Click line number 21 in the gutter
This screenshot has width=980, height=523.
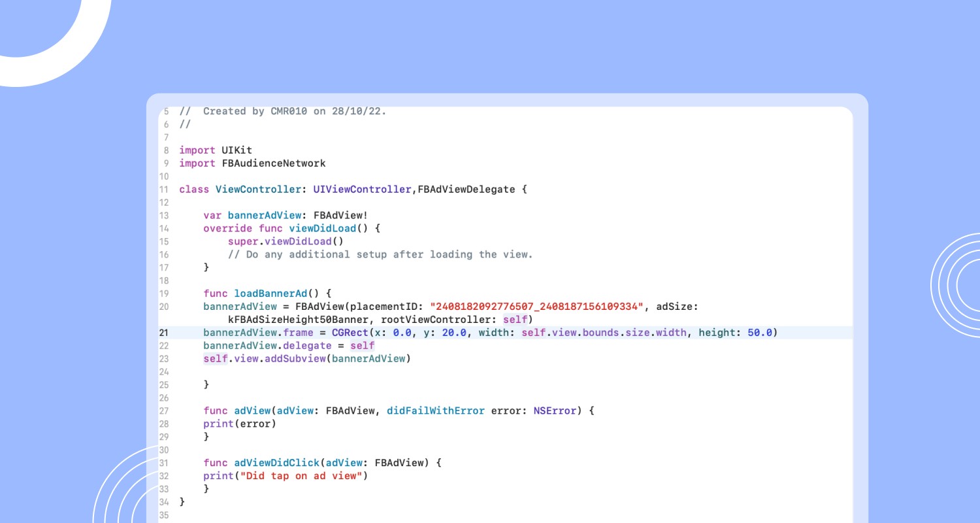click(165, 332)
